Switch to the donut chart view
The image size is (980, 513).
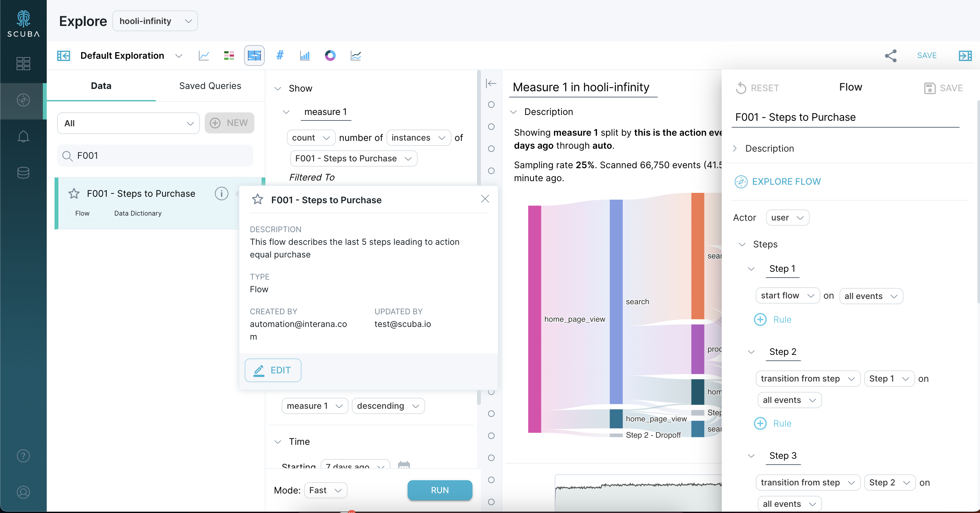click(x=330, y=56)
